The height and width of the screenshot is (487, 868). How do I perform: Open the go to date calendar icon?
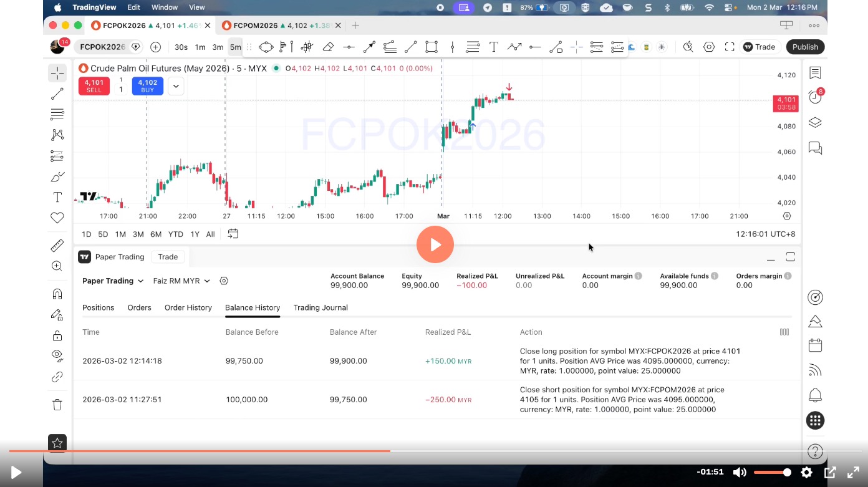(233, 234)
